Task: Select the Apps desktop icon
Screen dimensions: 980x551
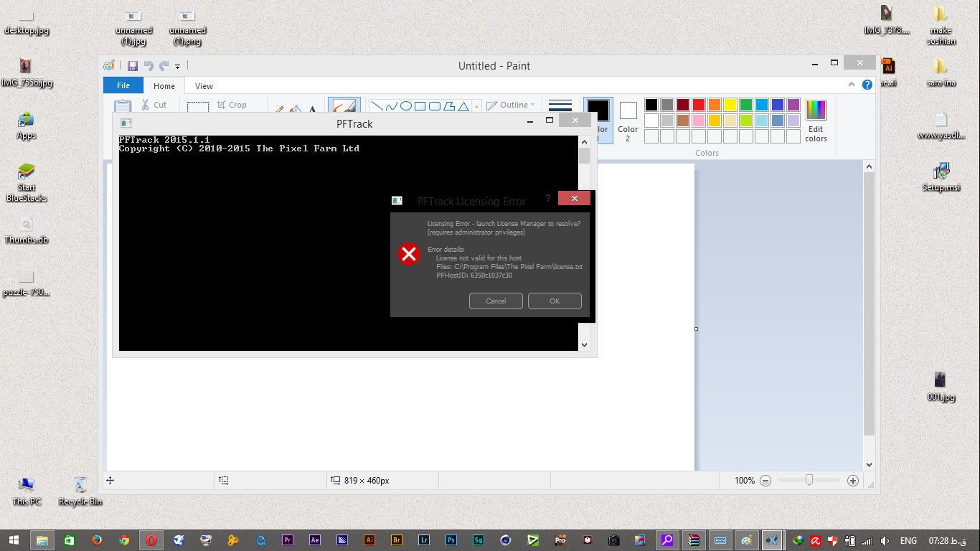Action: [x=27, y=126]
